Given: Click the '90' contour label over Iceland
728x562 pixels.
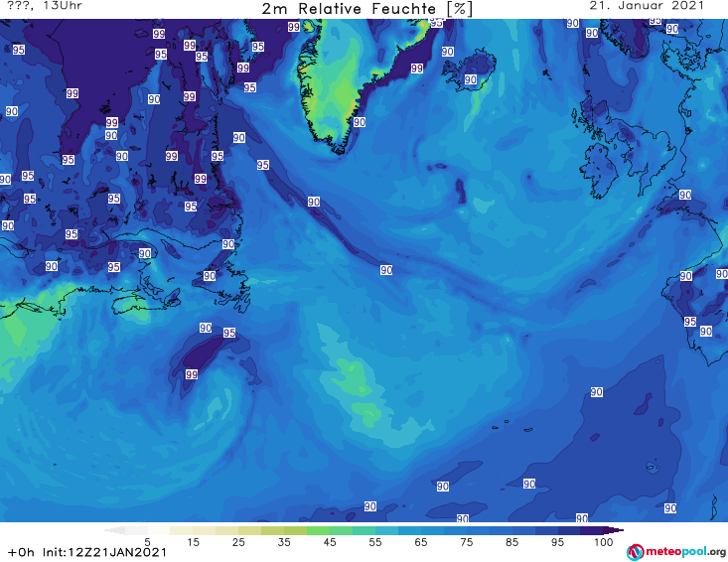Looking at the screenshot, I should (471, 79).
